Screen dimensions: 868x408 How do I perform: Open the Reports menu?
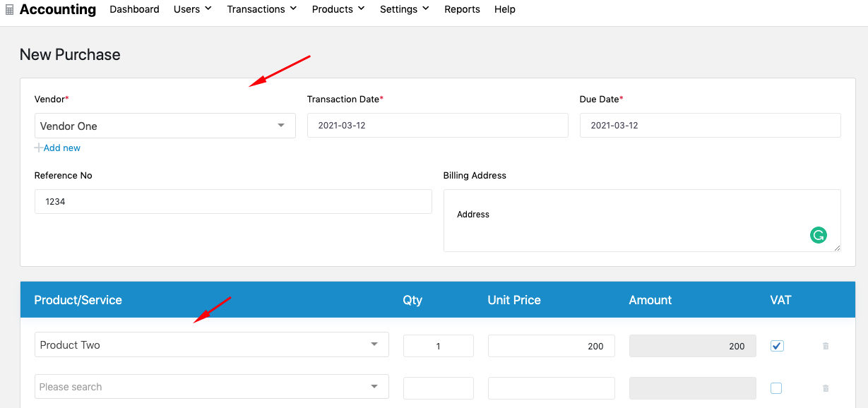click(462, 9)
